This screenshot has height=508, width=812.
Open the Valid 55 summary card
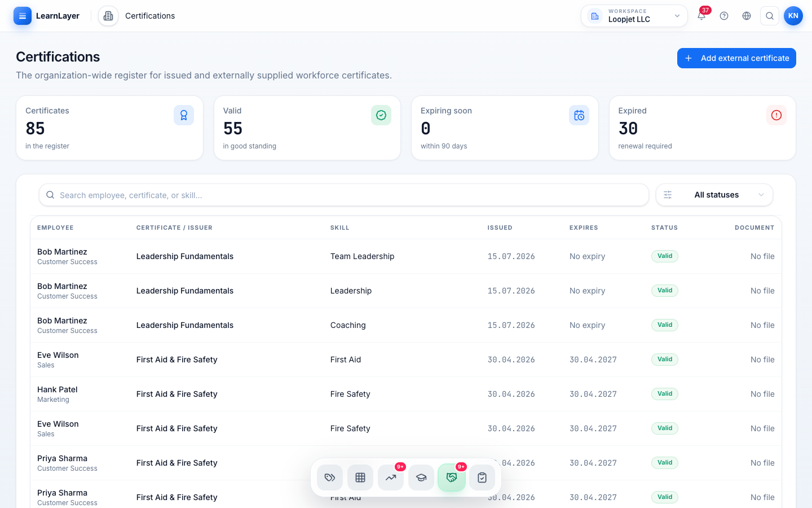tap(307, 128)
